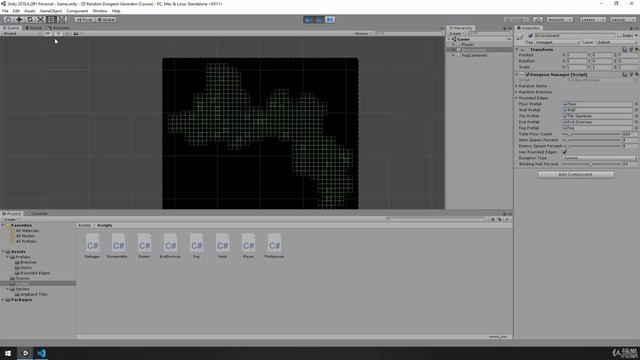Open the Assets menu

(x=30, y=11)
